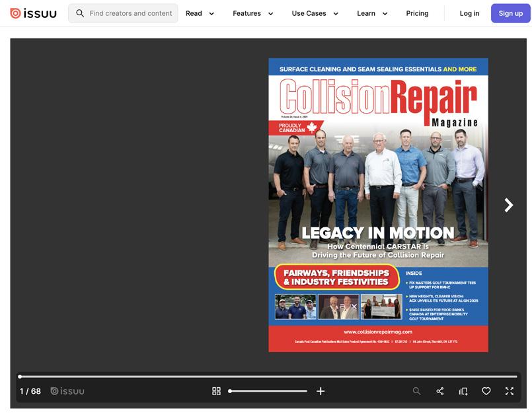Viewport: 532px width, 413px height.
Task: Open the Read menu
Action: click(x=194, y=13)
